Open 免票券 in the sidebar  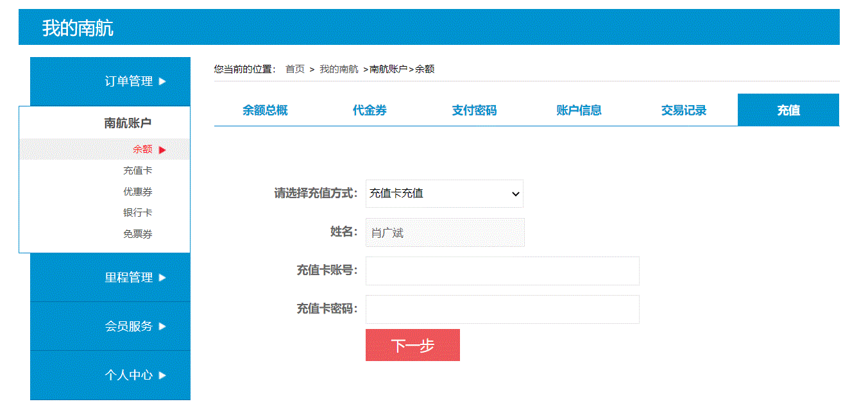[138, 234]
